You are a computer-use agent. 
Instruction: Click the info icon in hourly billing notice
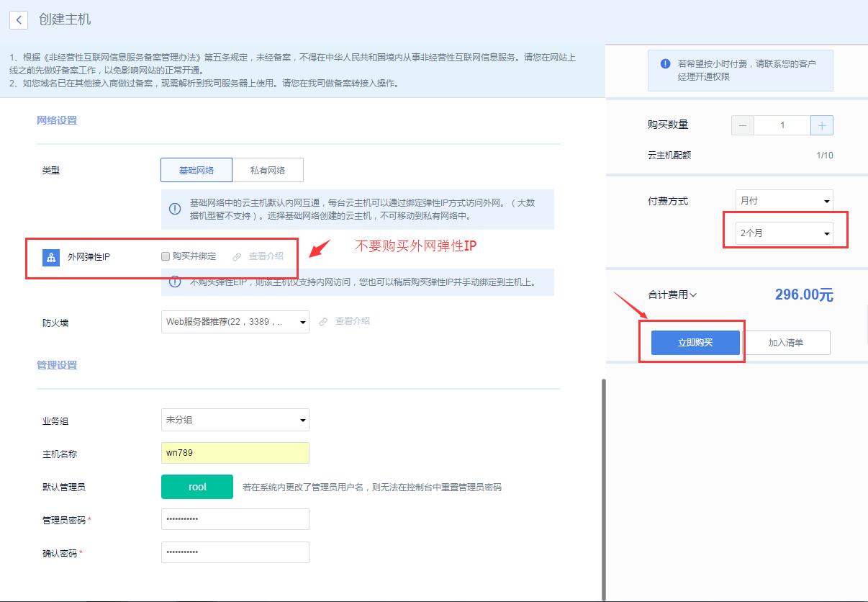tap(666, 64)
